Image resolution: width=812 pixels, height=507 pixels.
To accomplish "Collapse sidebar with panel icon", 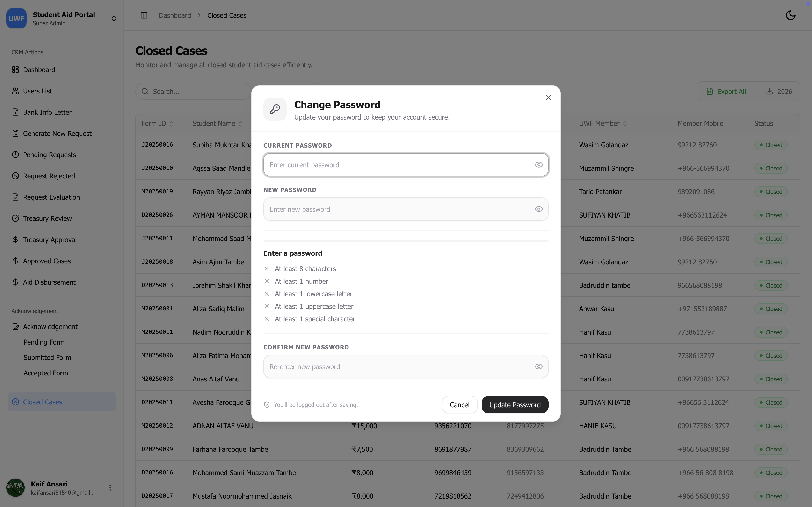I will click(144, 15).
